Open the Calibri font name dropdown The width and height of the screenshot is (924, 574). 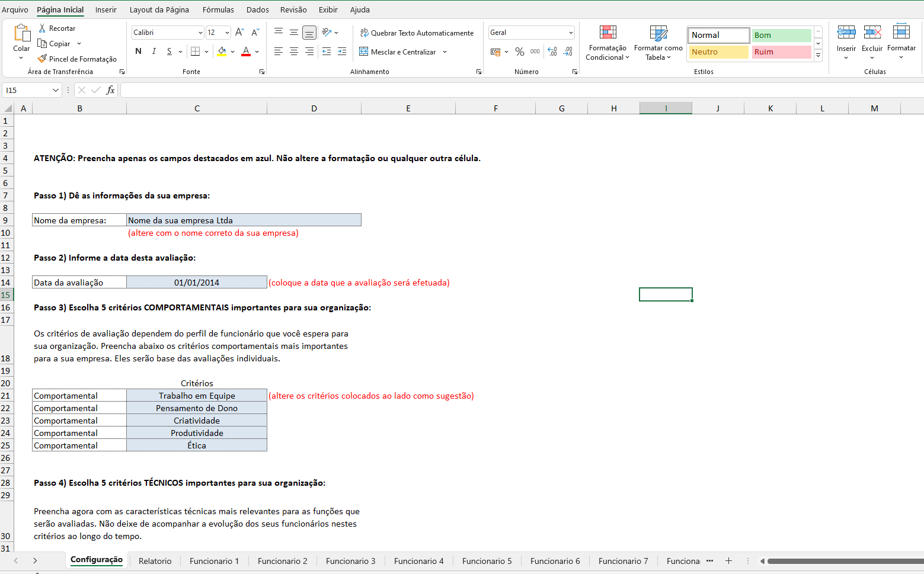tap(200, 33)
